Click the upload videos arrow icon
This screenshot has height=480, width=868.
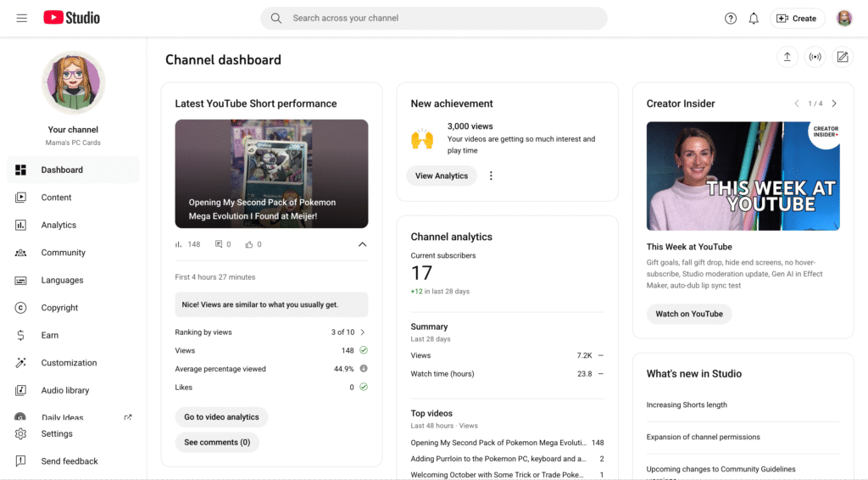pos(787,57)
